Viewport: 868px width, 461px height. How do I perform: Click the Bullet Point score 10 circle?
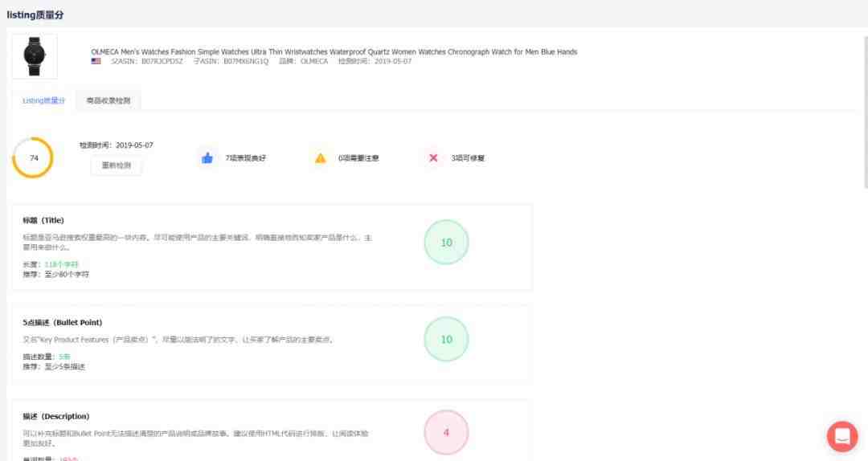point(446,339)
